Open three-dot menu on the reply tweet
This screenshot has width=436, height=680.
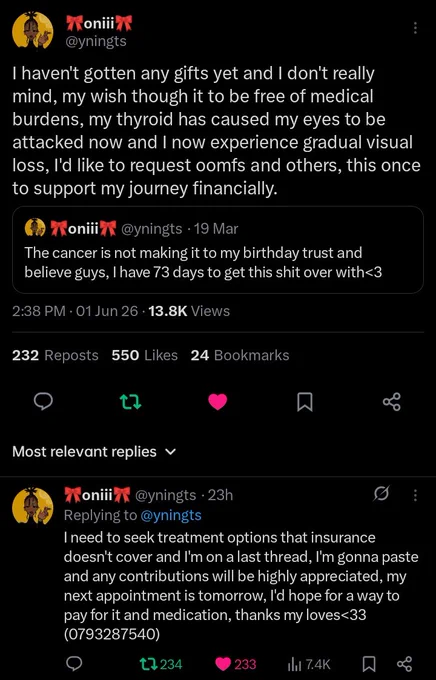[415, 495]
